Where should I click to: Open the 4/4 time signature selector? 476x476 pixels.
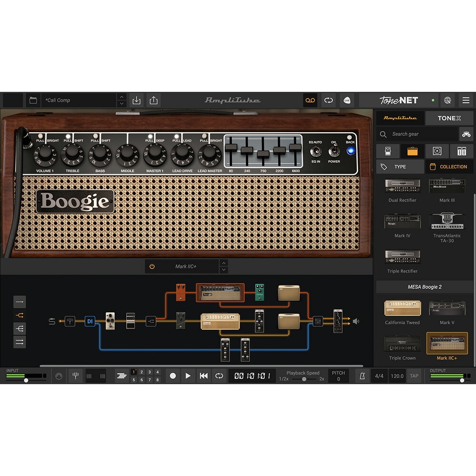click(x=379, y=376)
